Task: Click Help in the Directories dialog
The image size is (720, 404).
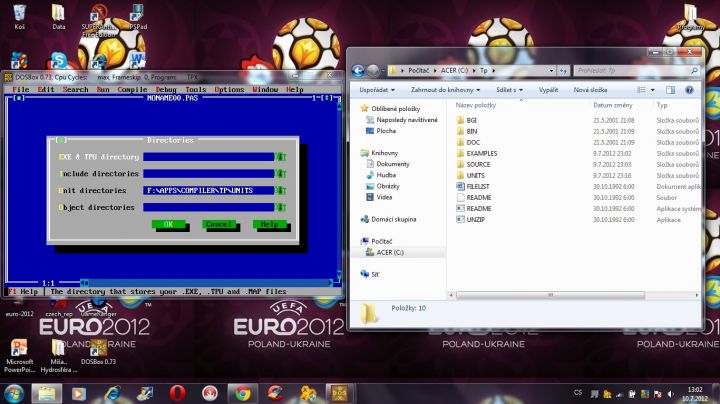Action: (x=270, y=224)
